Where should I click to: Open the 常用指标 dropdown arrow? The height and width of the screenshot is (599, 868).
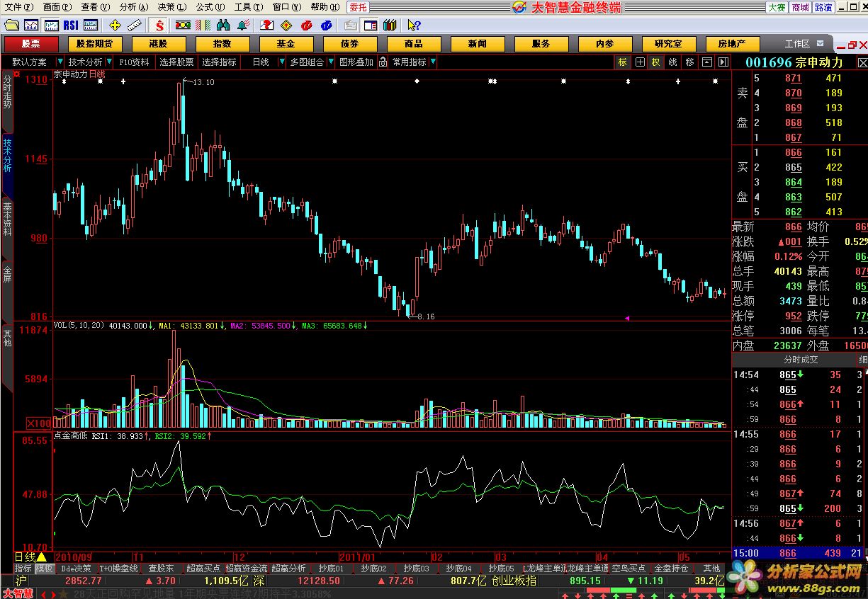point(433,62)
